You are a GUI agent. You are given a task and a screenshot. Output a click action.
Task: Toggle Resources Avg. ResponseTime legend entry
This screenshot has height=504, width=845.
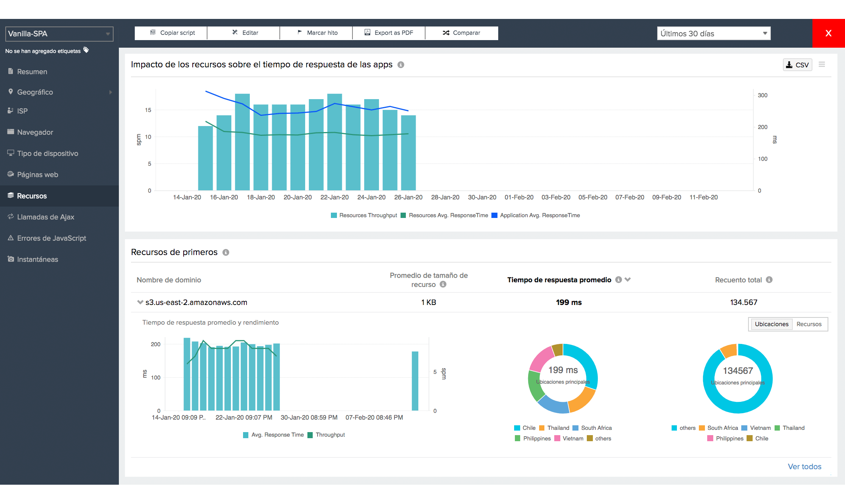[x=444, y=215]
